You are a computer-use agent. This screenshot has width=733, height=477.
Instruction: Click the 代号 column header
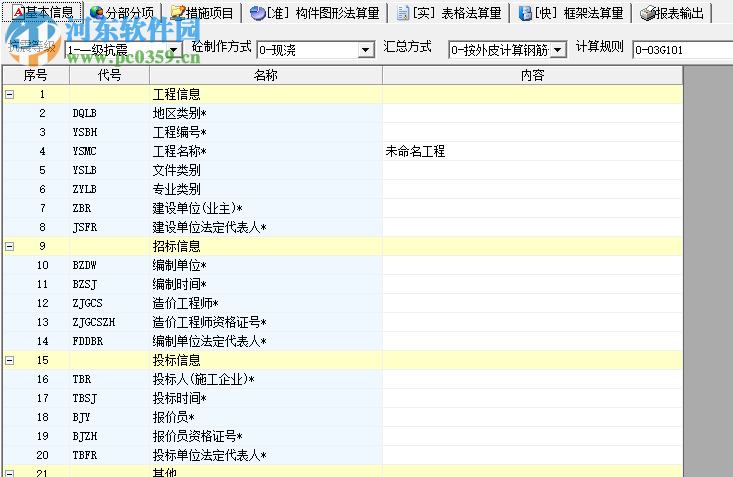point(109,75)
